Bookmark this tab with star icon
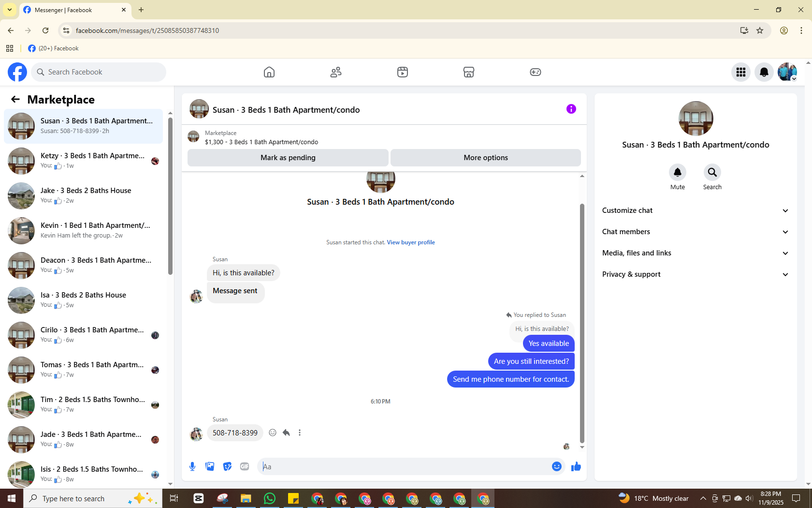Image resolution: width=812 pixels, height=508 pixels. click(760, 30)
